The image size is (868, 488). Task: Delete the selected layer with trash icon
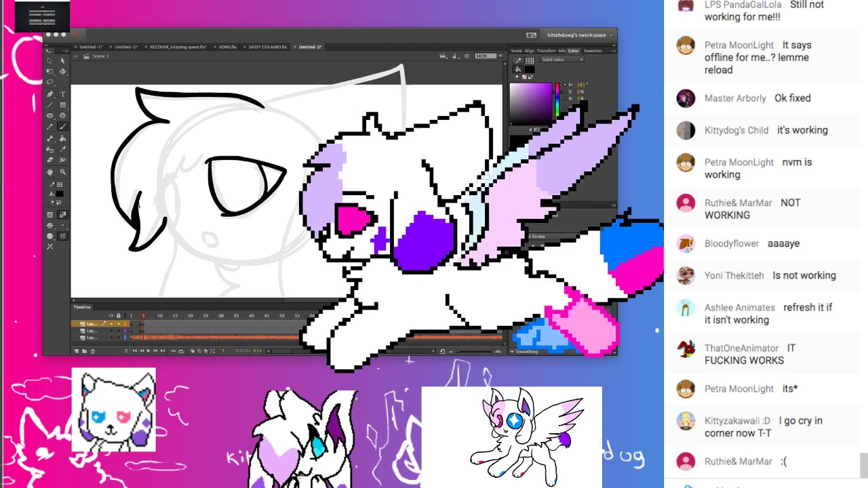tap(93, 351)
